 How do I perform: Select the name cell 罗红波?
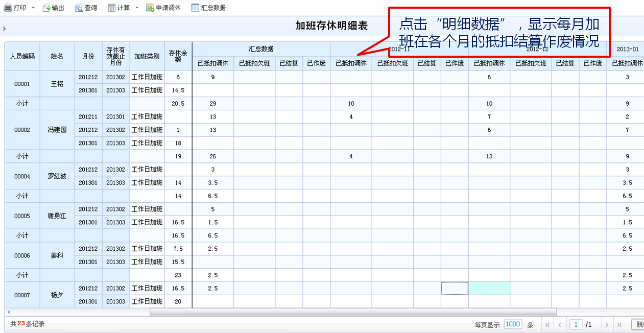coord(57,176)
